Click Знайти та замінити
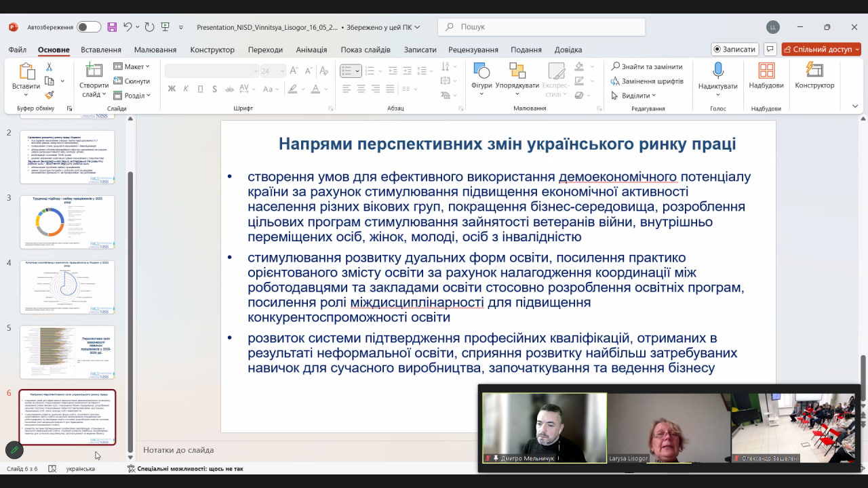This screenshot has height=488, width=868. 646,66
